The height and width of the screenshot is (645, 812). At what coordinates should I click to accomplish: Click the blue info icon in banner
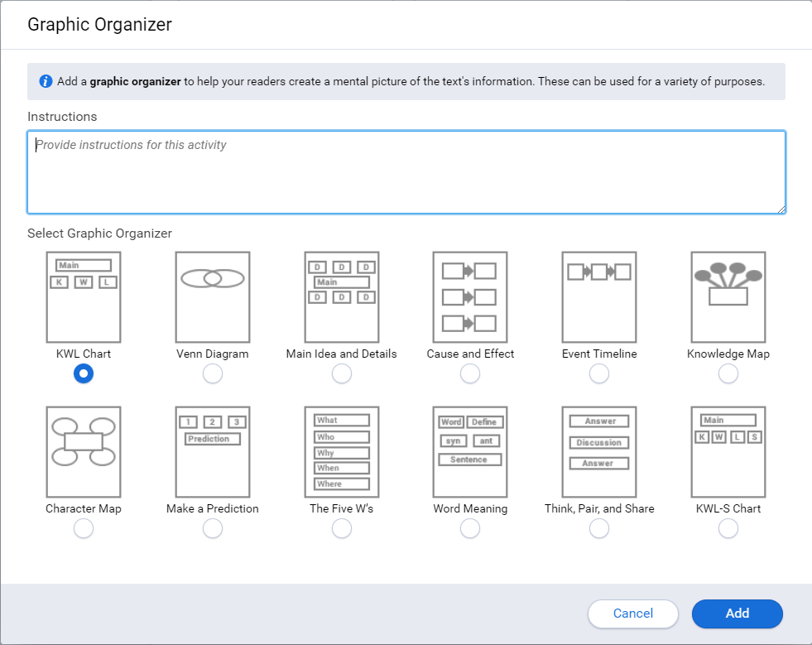tap(46, 81)
